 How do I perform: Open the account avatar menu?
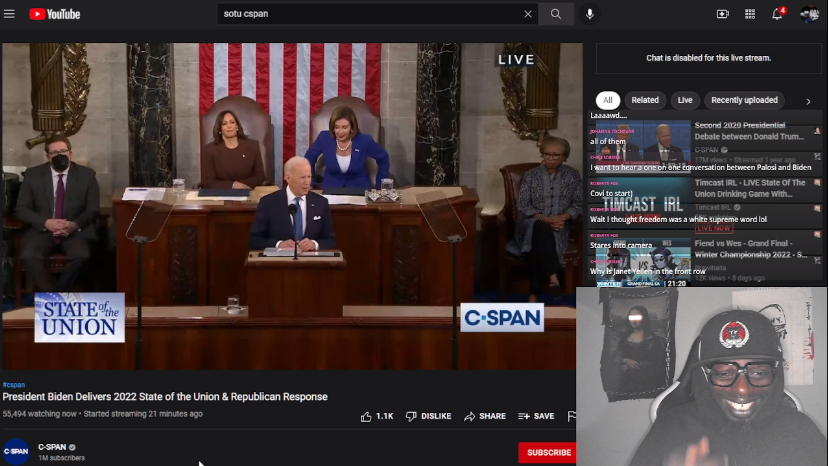pos(808,14)
